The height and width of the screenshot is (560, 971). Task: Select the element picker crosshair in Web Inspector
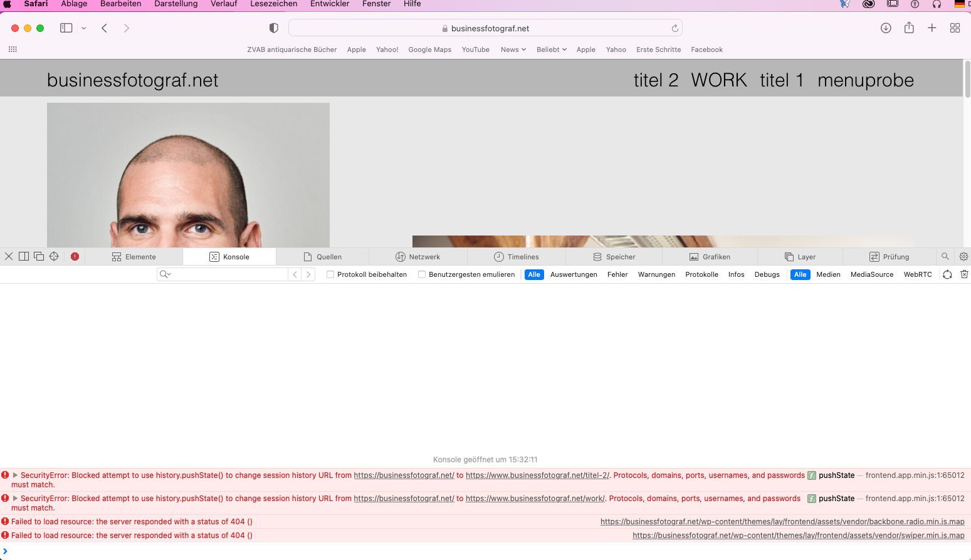(x=54, y=256)
